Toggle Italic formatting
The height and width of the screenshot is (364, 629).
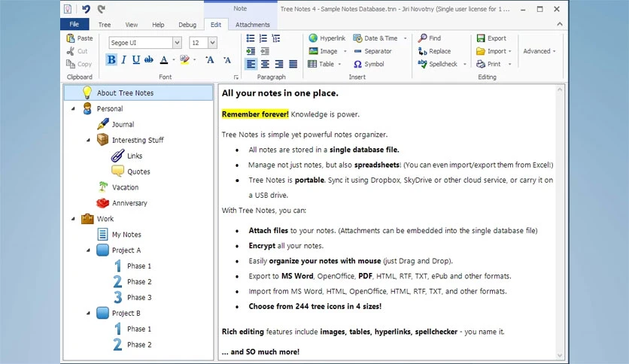[123, 59]
